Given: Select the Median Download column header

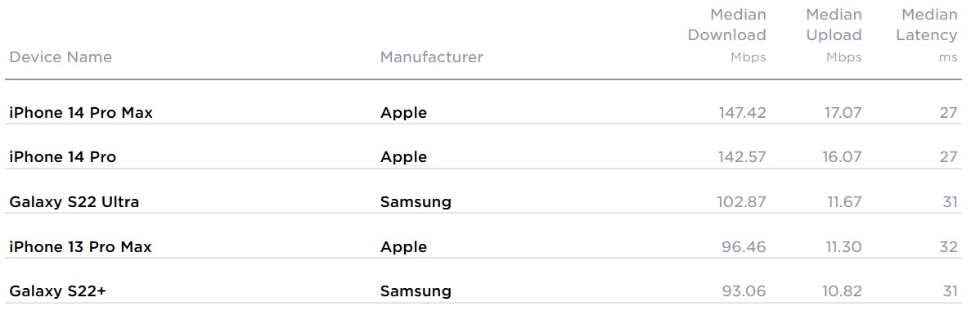Looking at the screenshot, I should (x=727, y=35).
